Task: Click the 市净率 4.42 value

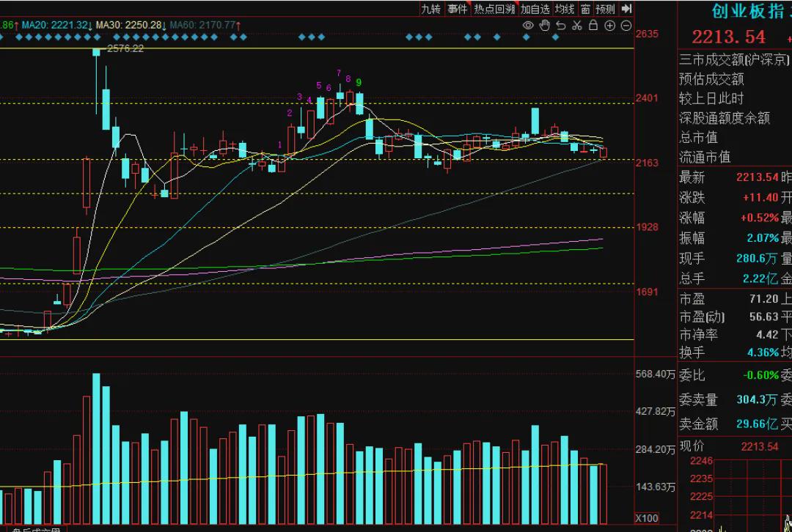Action: click(767, 334)
